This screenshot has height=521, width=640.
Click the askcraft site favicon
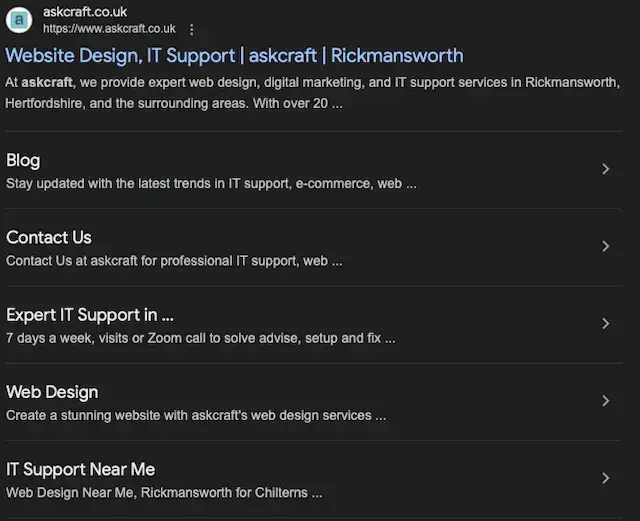tap(19, 20)
